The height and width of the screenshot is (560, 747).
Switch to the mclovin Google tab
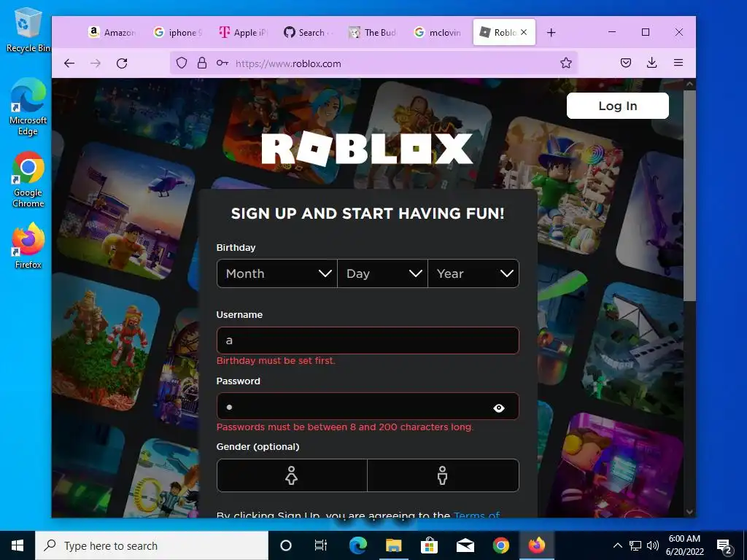438,32
